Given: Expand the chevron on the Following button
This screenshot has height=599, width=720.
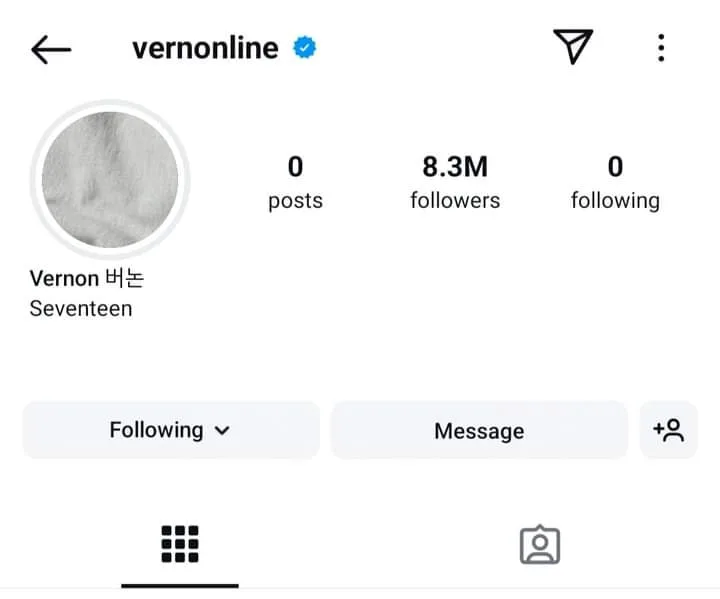Looking at the screenshot, I should coord(223,431).
